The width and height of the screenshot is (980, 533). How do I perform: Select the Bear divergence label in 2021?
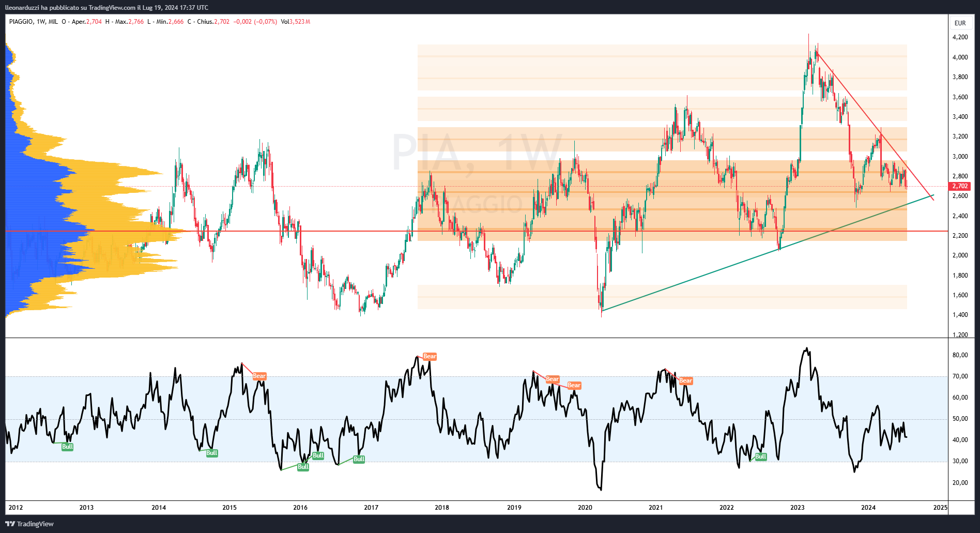point(686,381)
